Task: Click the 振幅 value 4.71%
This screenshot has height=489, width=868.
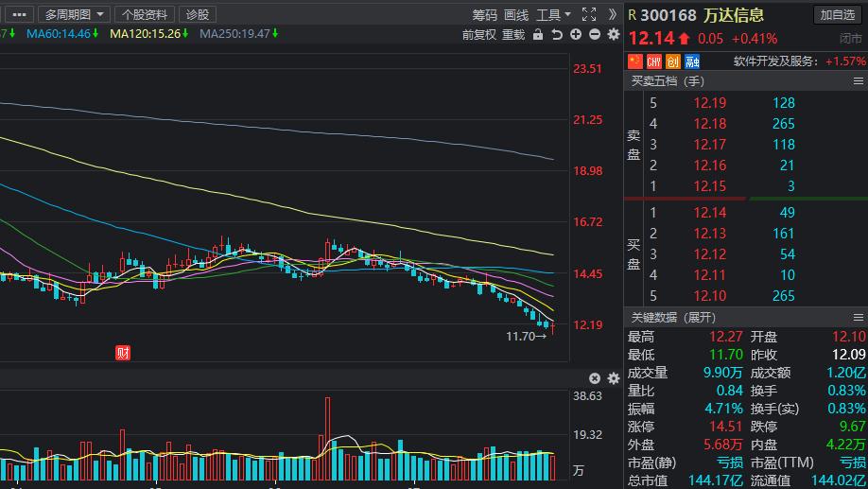Action: (x=723, y=409)
